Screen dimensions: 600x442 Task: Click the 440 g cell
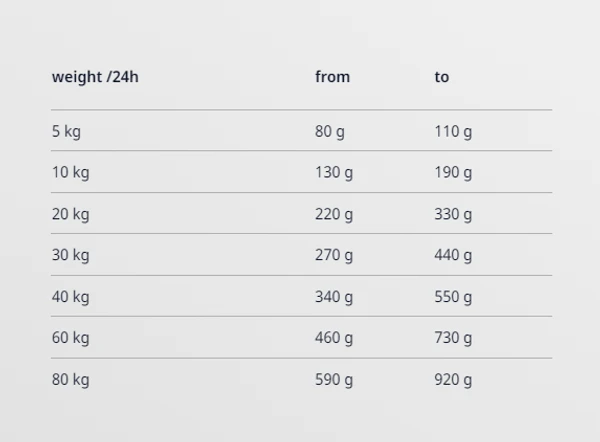coord(453,255)
